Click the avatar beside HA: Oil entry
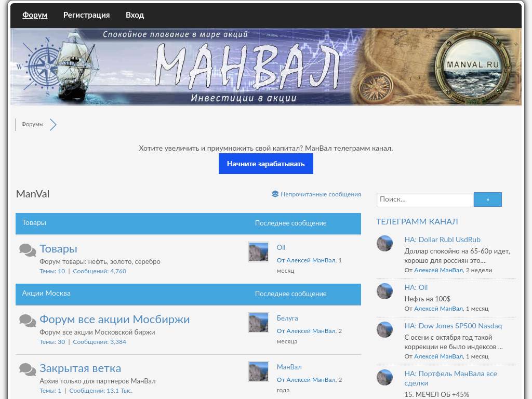The height and width of the screenshot is (399, 532). pos(384,291)
